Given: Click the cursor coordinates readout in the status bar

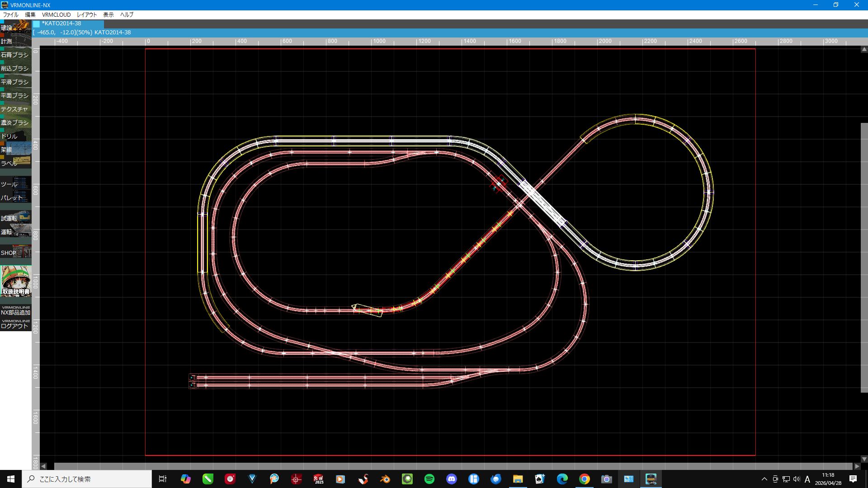Looking at the screenshot, I should 63,33.
